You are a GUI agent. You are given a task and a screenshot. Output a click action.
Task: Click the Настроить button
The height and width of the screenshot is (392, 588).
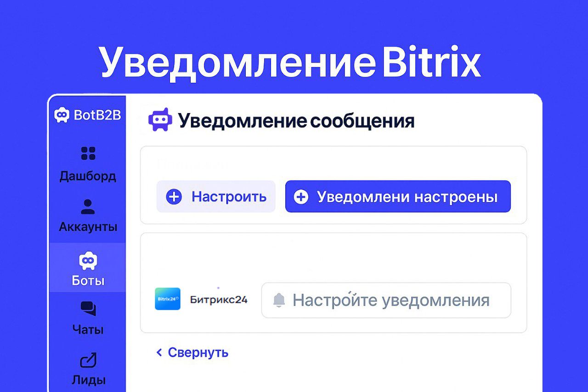click(216, 197)
